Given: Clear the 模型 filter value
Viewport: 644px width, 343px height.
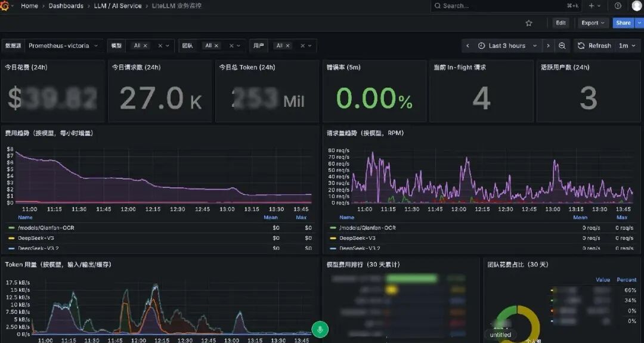Looking at the screenshot, I should coord(160,45).
